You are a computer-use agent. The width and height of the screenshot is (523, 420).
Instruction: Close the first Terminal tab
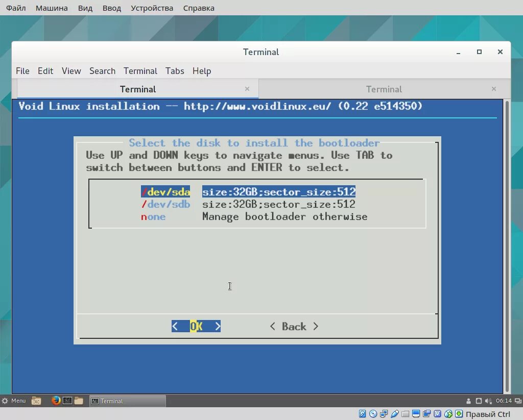click(x=247, y=89)
